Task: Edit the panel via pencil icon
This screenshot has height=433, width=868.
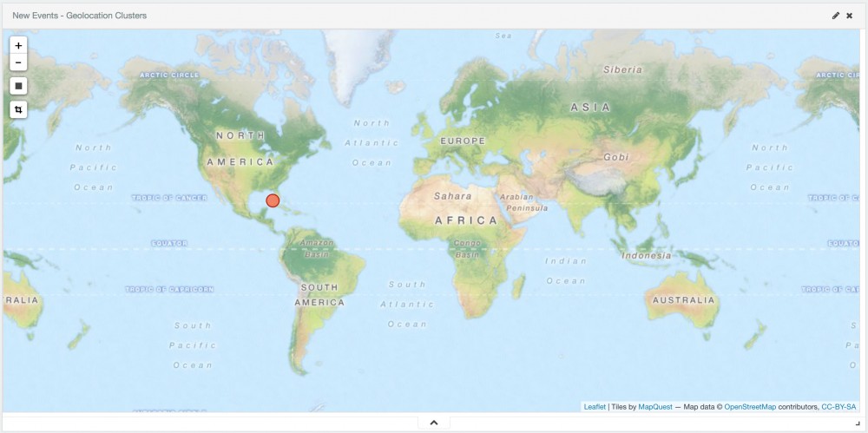Action: tap(836, 16)
